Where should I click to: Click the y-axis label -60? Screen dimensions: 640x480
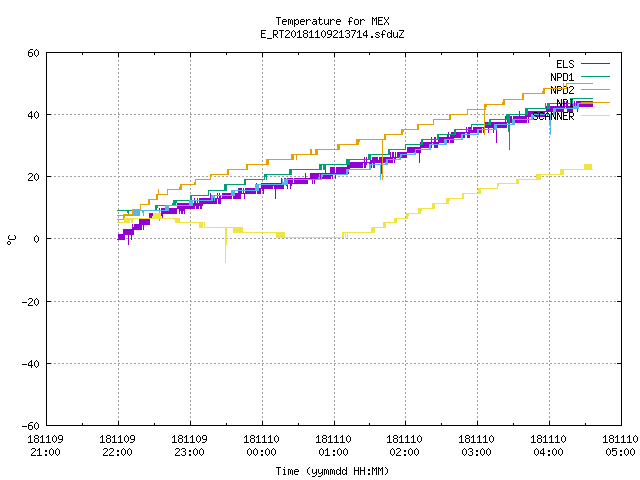click(31, 426)
